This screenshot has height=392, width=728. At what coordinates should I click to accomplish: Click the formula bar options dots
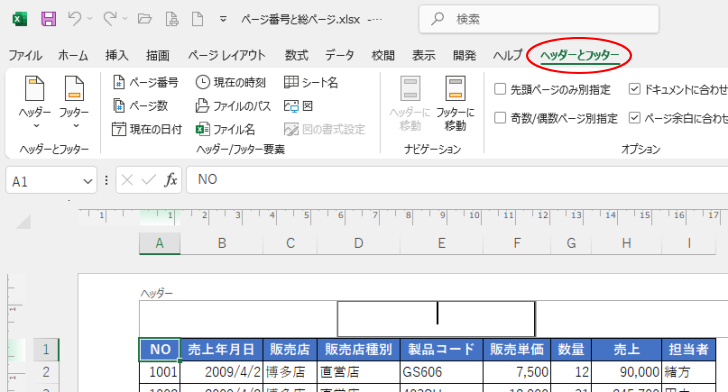coord(106,180)
